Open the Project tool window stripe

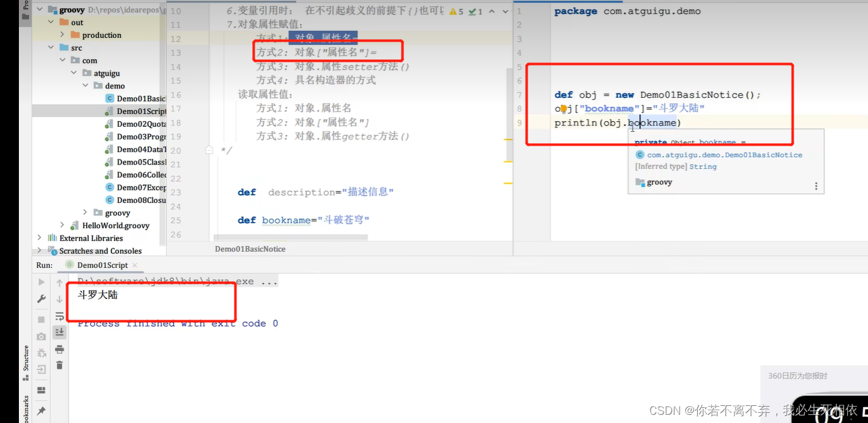pyautogui.click(x=26, y=9)
